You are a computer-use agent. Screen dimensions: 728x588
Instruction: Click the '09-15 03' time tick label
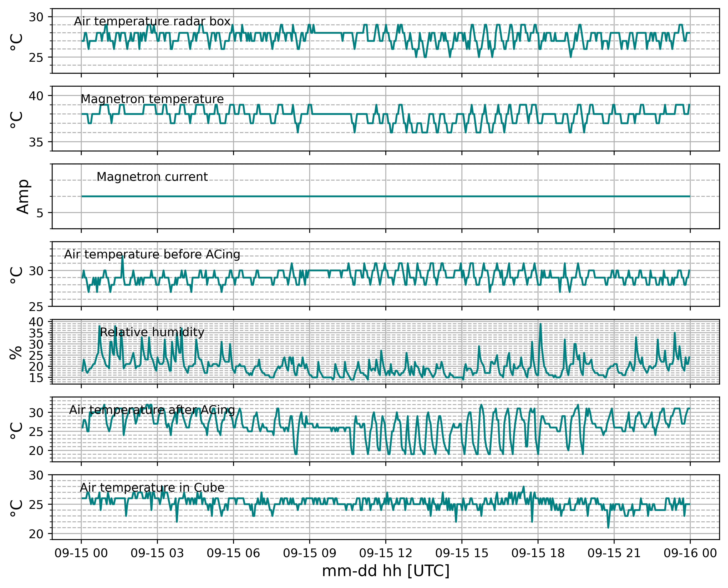point(157,553)
